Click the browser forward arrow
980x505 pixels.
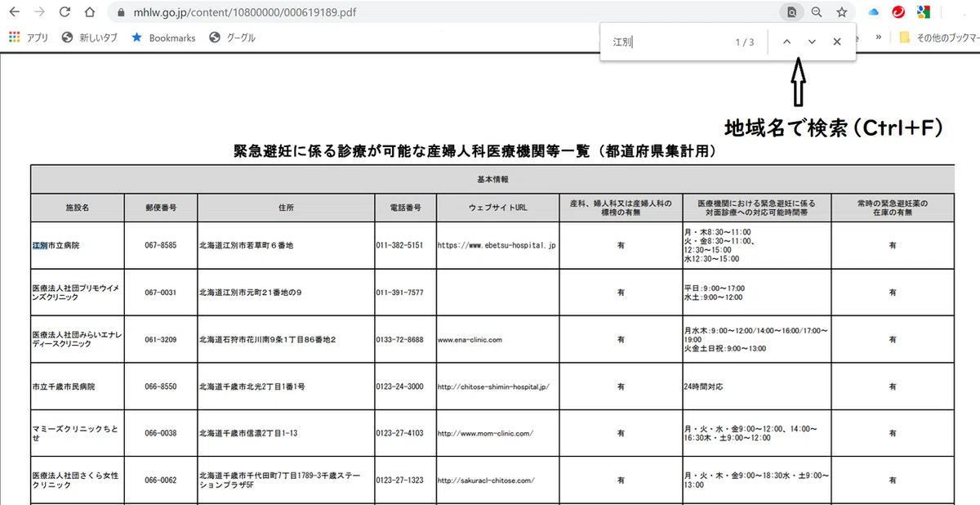pyautogui.click(x=39, y=12)
